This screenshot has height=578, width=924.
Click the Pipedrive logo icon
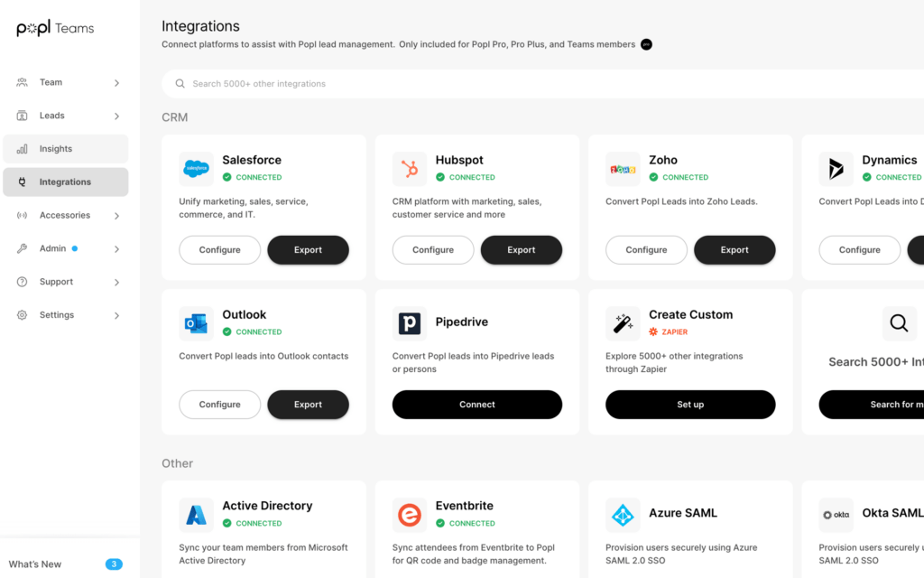[x=411, y=322]
